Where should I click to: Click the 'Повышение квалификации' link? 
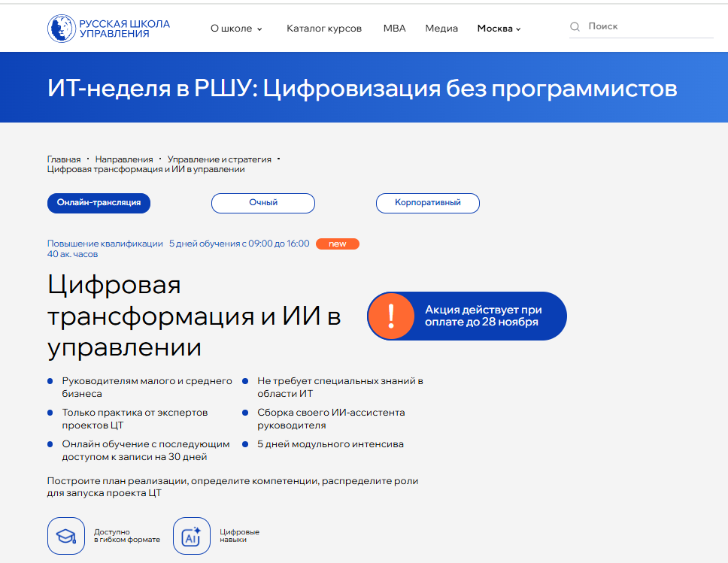105,244
